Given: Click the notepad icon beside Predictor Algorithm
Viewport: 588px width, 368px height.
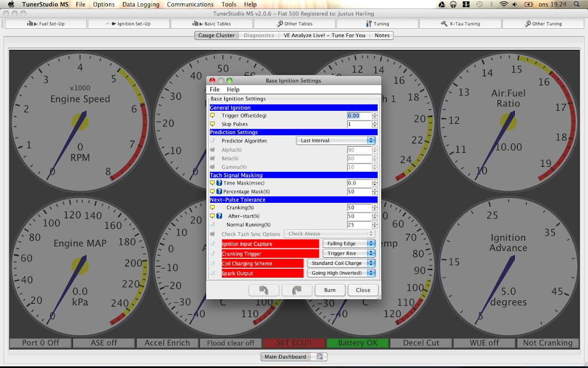Looking at the screenshot, I should 213,141.
